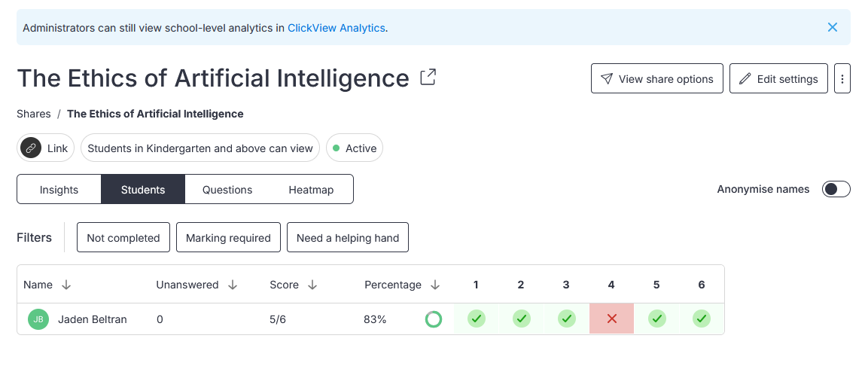Viewport: 868px width, 372px height.
Task: Dismiss the analytics info banner
Action: point(832,27)
